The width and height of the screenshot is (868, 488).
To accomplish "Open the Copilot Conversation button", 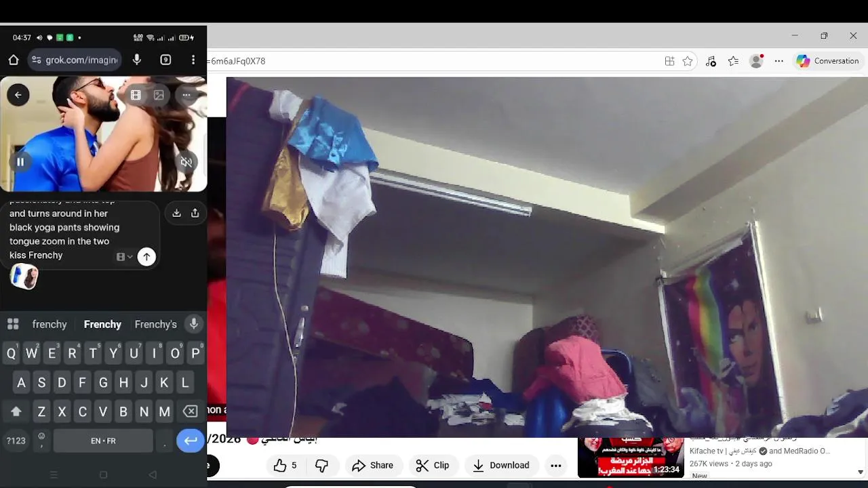I will pos(827,61).
